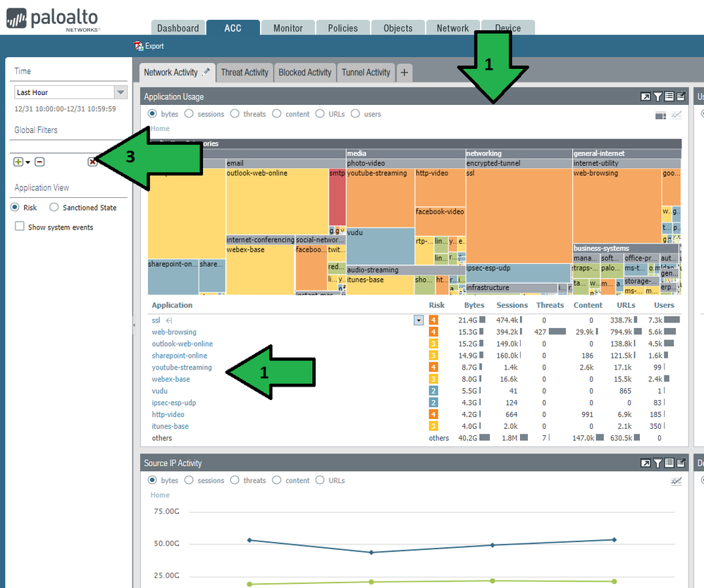The height and width of the screenshot is (588, 704).
Task: Open the Application Usage local filter funnel
Action: coord(657,96)
